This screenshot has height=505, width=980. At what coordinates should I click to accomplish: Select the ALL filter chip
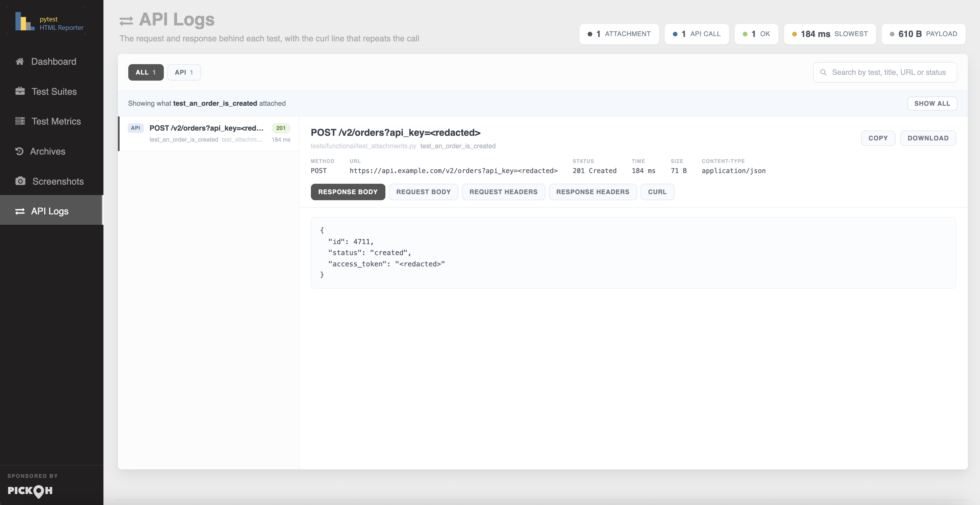coord(146,72)
